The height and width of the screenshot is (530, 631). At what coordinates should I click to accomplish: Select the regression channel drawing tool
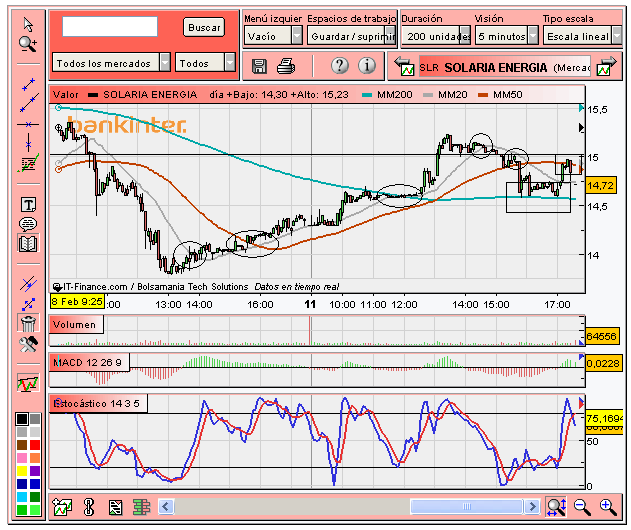click(28, 163)
